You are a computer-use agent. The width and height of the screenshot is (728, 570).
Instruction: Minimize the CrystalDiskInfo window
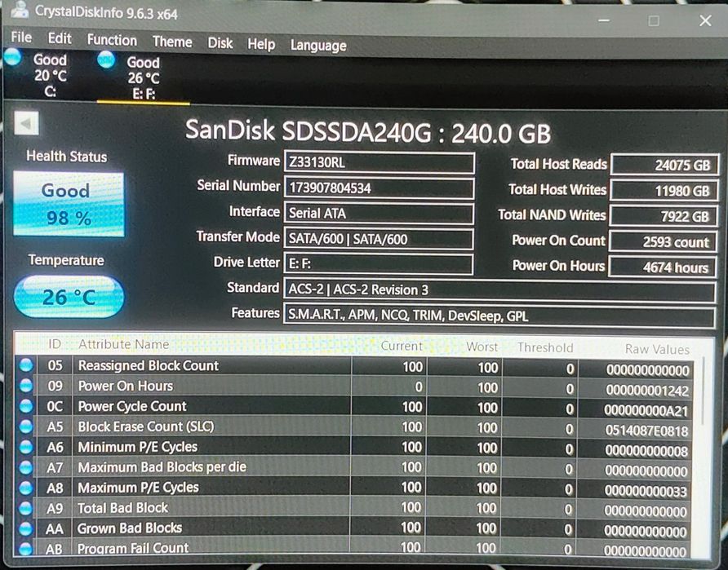coord(604,20)
